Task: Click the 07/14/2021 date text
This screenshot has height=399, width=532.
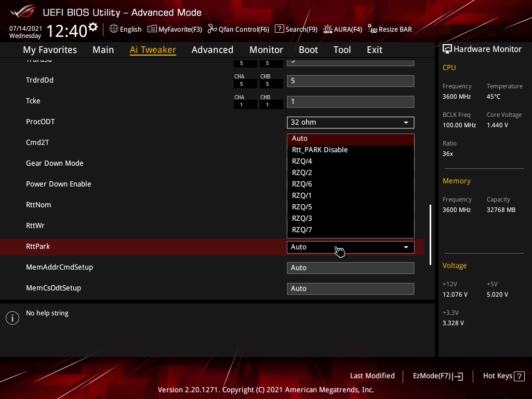Action: 25,29
